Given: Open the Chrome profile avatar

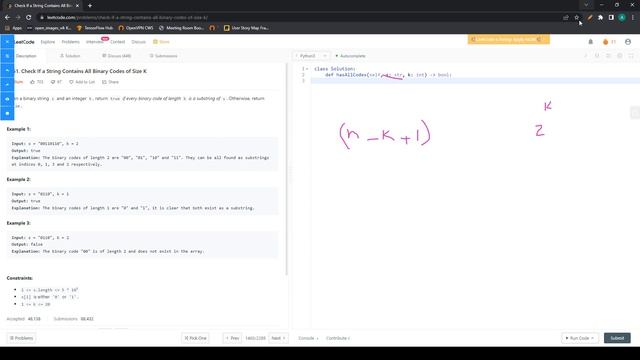Looking at the screenshot, I should 622,18.
